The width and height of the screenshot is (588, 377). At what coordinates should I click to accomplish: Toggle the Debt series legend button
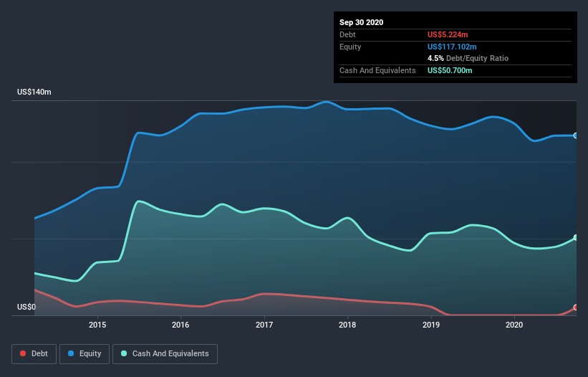pyautogui.click(x=34, y=354)
